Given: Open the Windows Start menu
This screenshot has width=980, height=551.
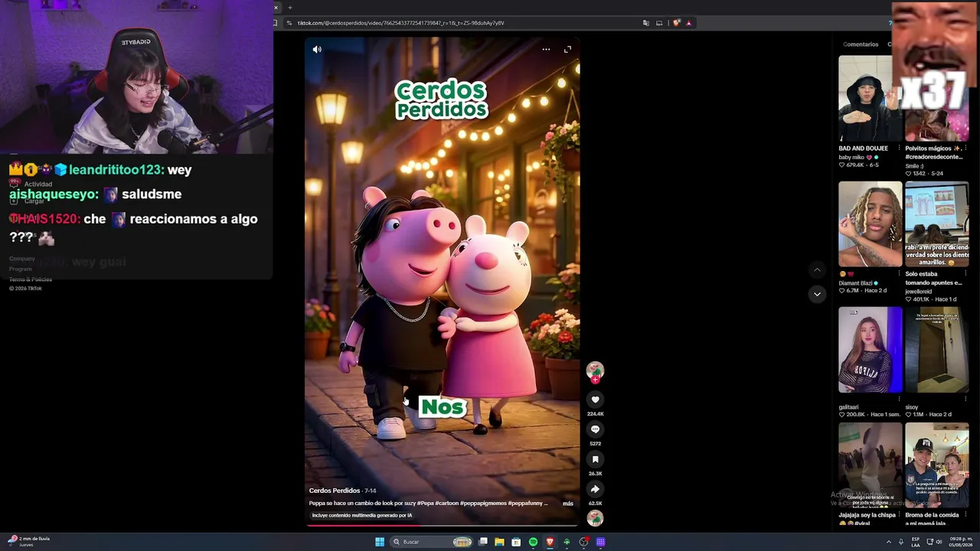Looking at the screenshot, I should [380, 542].
